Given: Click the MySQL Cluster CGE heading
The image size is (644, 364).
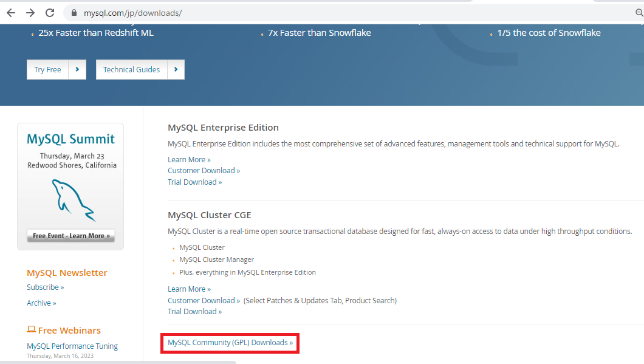Looking at the screenshot, I should point(210,215).
